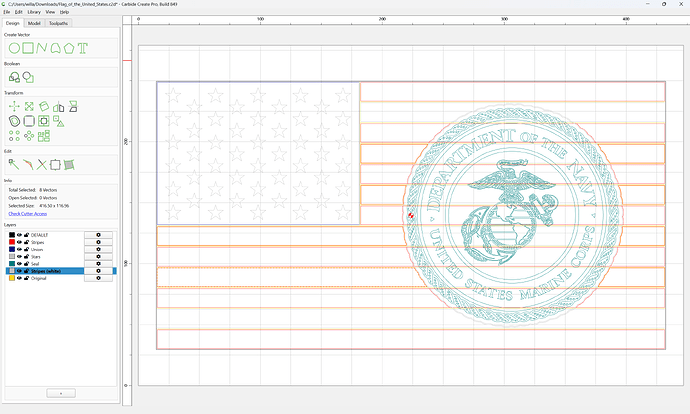Open the Help menu
Viewport: 690px width, 414px height.
coord(64,12)
